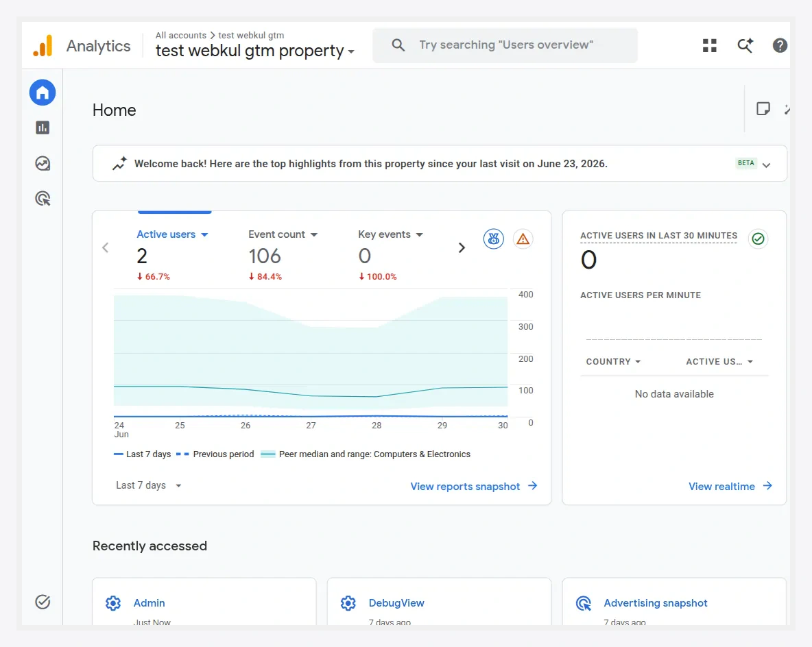Screen dimensions: 812x647
Task: Click the Peer median and range legend entry
Action: coord(366,454)
